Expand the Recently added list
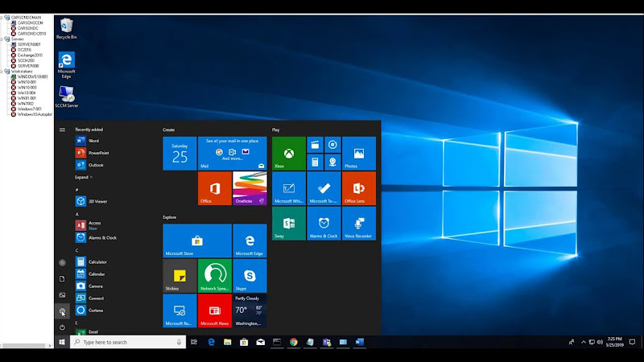The image size is (644, 362). click(84, 177)
